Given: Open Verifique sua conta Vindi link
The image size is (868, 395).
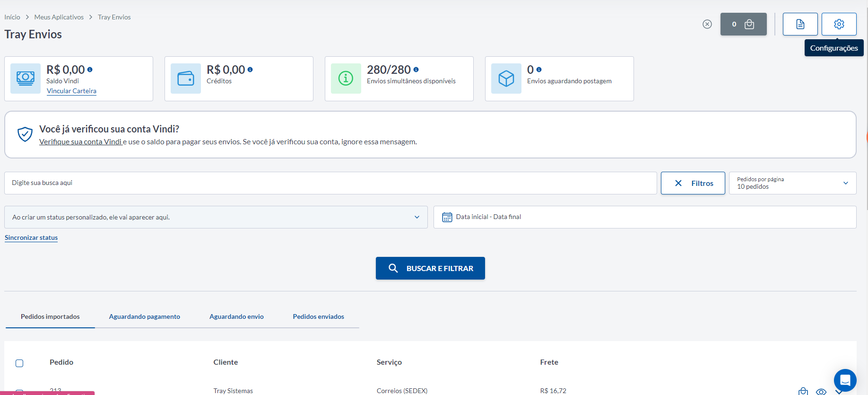Looking at the screenshot, I should 81,142.
